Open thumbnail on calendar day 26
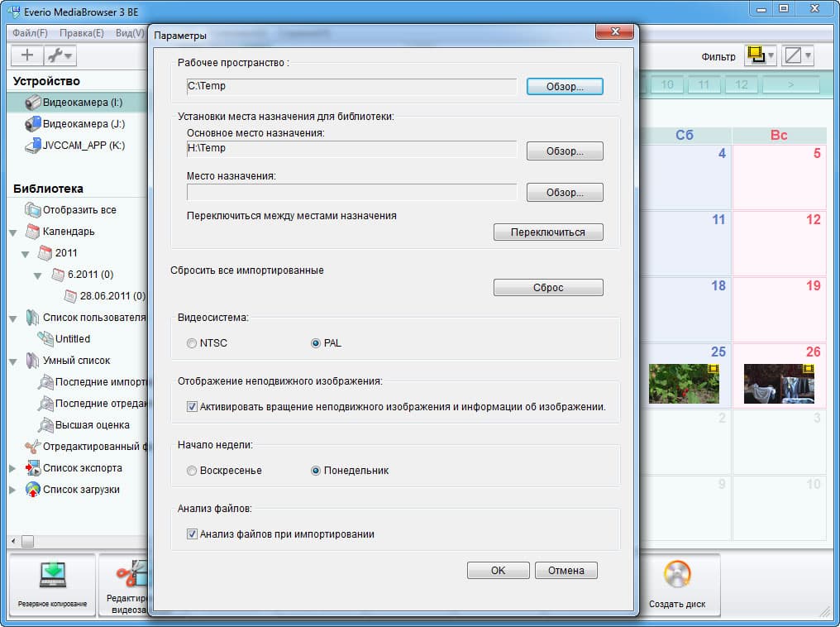840x627 pixels. tap(779, 384)
